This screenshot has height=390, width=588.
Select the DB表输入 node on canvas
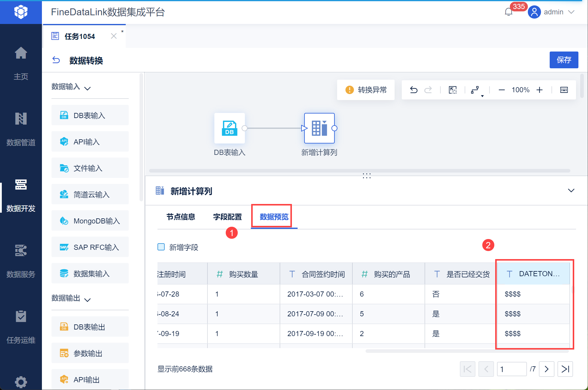click(x=230, y=128)
